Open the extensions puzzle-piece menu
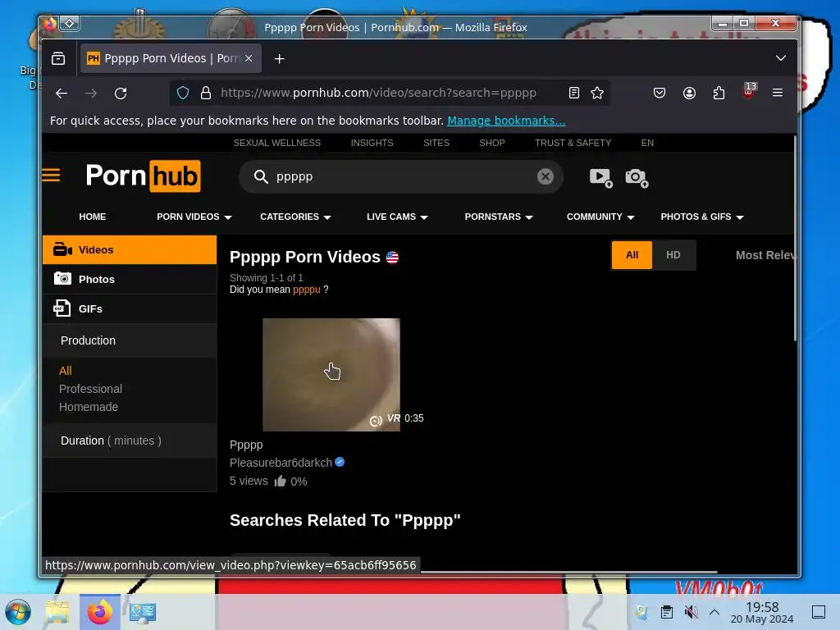The image size is (840, 630). pos(719,94)
